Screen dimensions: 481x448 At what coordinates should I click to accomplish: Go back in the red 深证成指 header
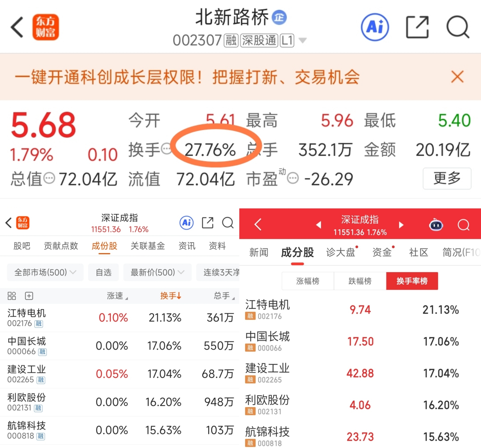[x=258, y=224]
